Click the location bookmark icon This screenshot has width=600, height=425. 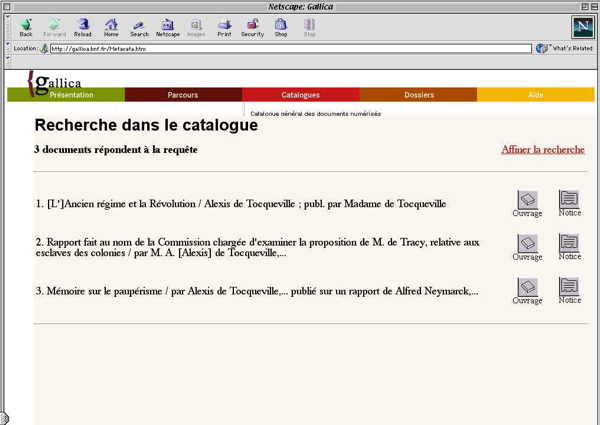coord(44,49)
